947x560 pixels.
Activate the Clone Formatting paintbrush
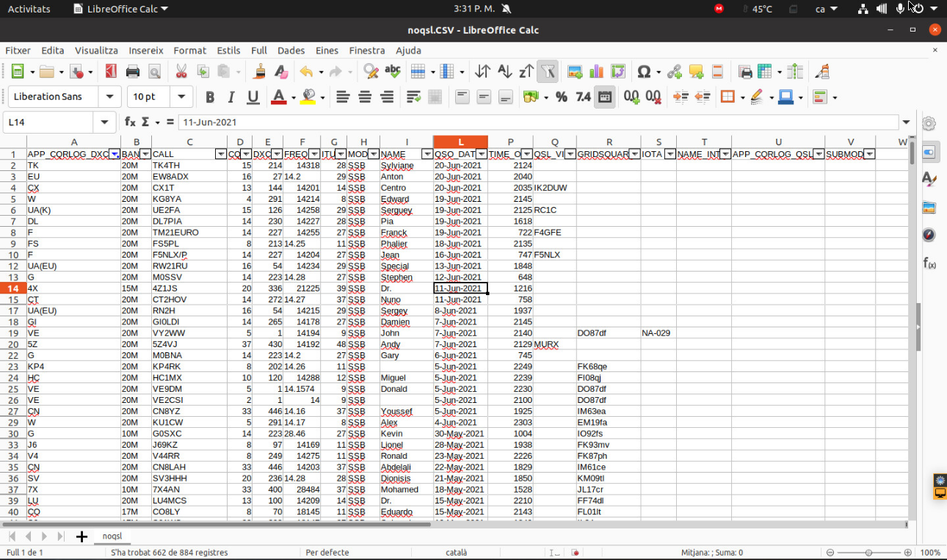tap(259, 71)
